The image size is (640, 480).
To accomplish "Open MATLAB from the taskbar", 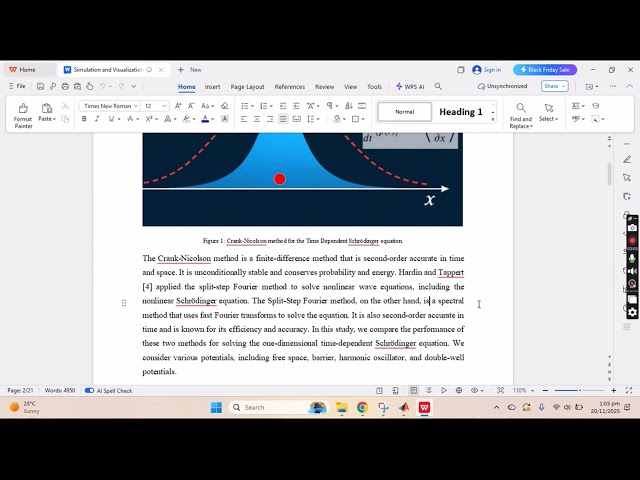I will click(404, 407).
